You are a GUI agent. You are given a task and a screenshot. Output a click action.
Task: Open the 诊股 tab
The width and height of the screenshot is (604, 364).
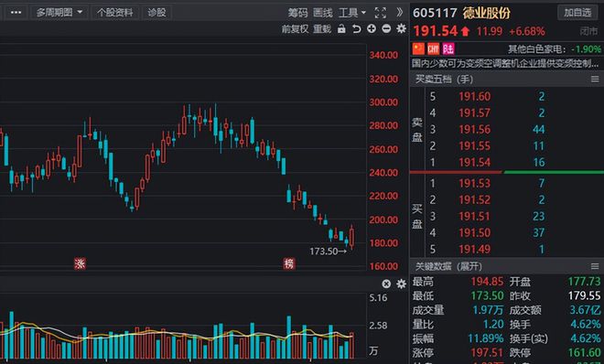156,13
